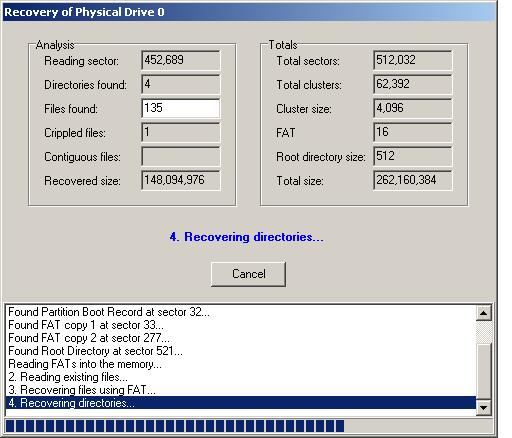Click the Cancel button
512x438 pixels.
(x=248, y=274)
